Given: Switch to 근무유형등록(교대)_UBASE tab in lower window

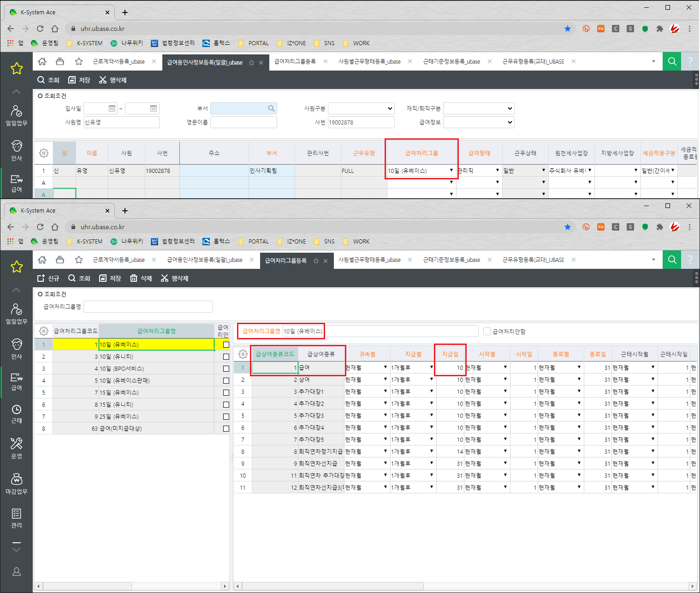Looking at the screenshot, I should (533, 260).
